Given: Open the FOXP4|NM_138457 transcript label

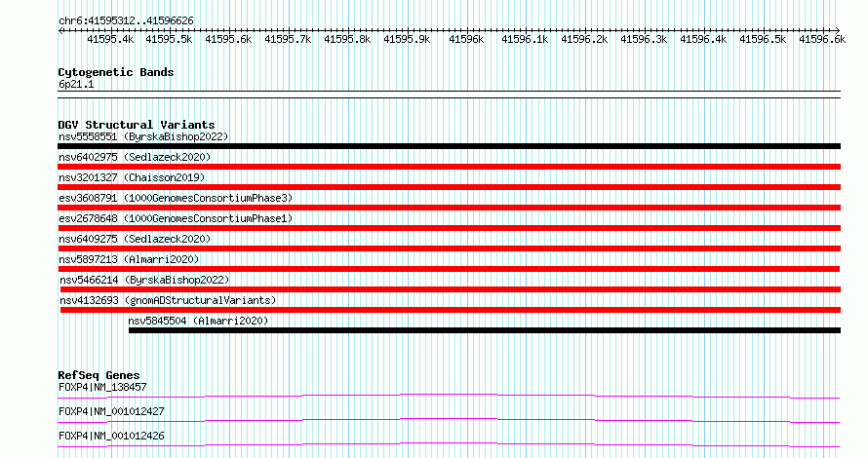Looking at the screenshot, I should click(102, 387).
